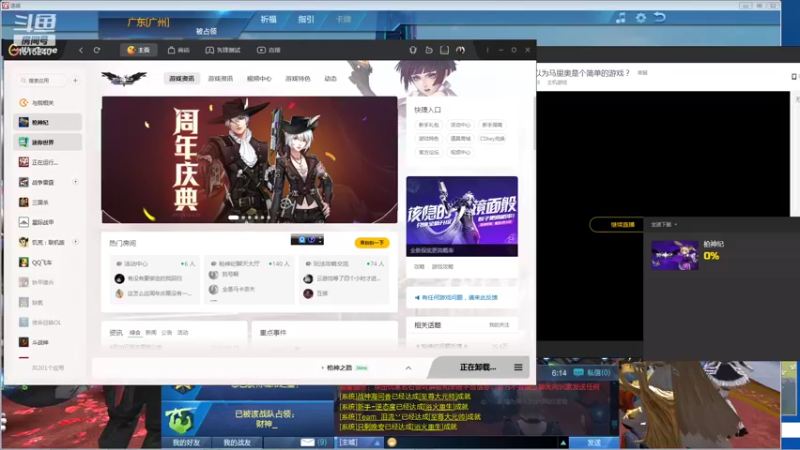Click the 道具商城 quick entry
This screenshot has height=450, width=800.
(460, 139)
